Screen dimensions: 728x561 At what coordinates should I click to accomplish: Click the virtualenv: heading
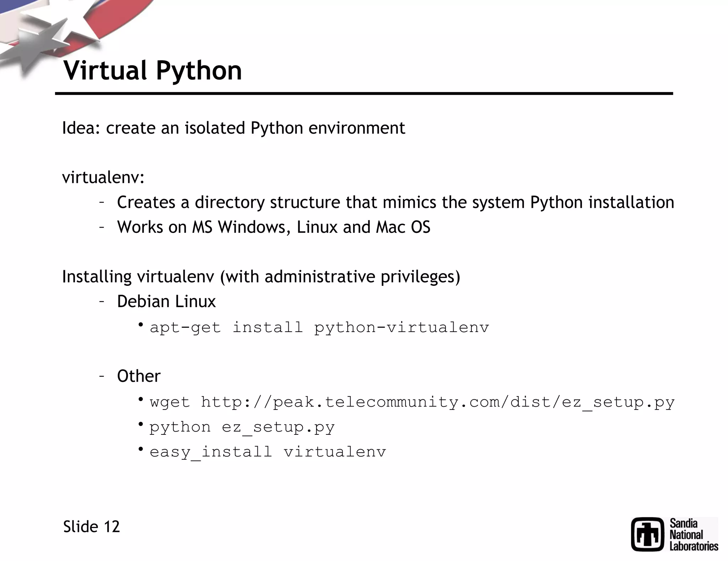[103, 177]
